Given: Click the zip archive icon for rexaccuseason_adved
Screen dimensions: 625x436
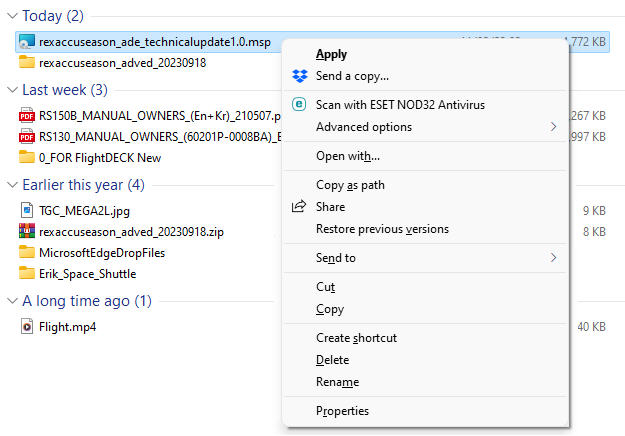Looking at the screenshot, I should [27, 231].
